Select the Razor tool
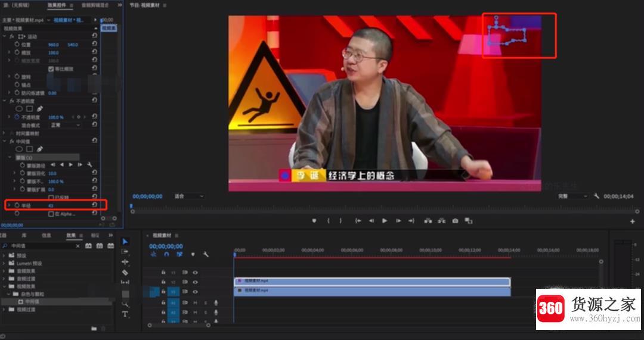 (125, 272)
